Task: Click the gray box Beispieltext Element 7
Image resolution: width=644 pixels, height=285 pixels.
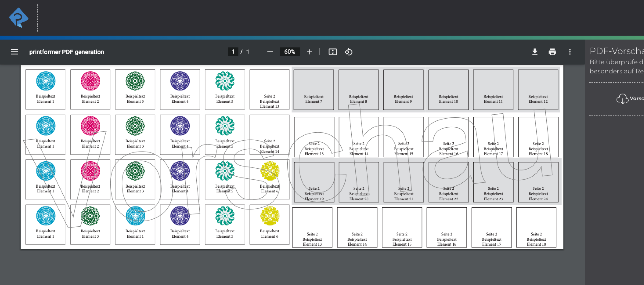Action: [x=314, y=90]
